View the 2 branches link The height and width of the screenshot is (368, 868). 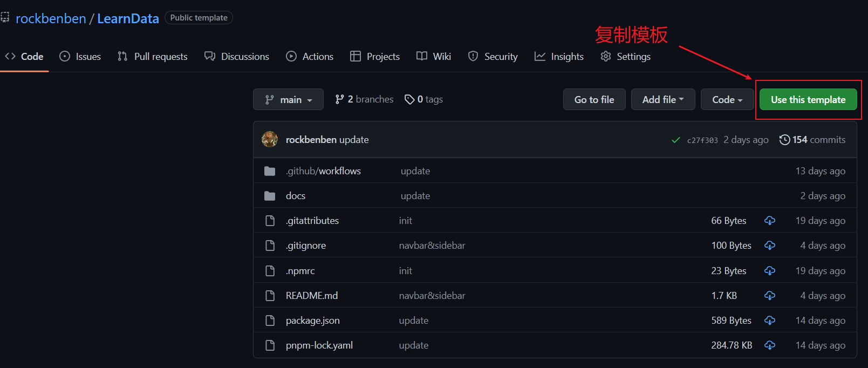point(364,99)
